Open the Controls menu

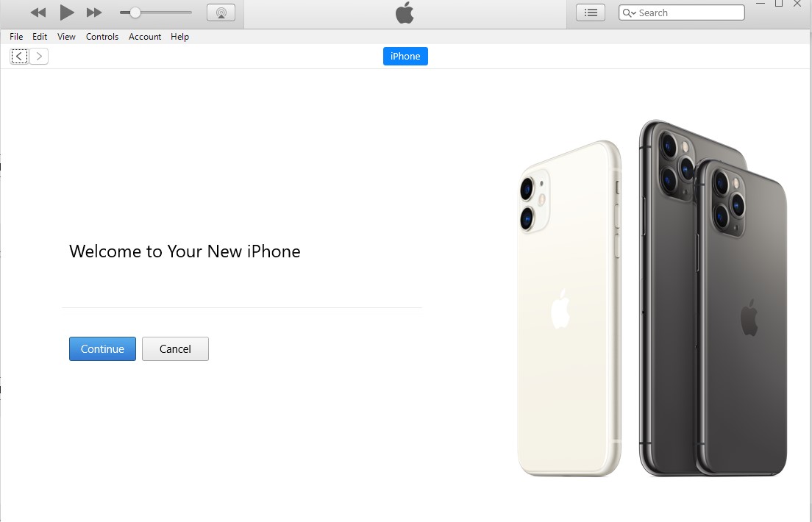(x=102, y=37)
